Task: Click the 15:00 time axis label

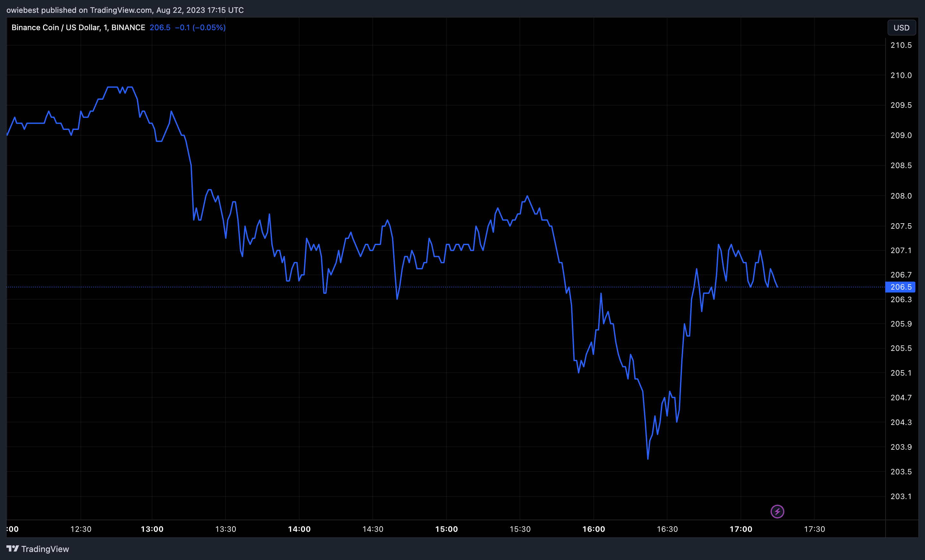Action: 446,529
